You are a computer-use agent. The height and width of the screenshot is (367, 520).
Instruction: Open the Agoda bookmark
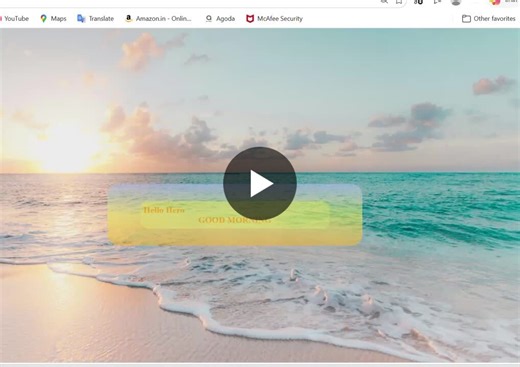pos(220,19)
